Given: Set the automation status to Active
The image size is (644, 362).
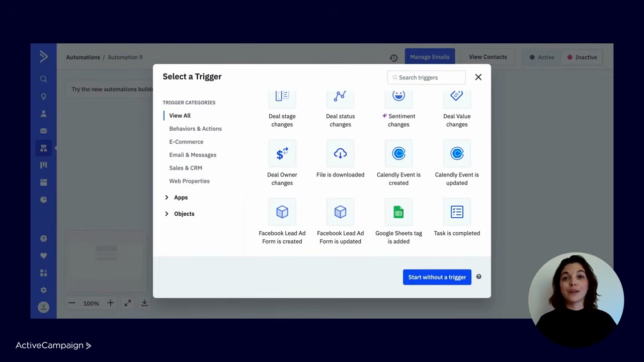Looking at the screenshot, I should point(542,57).
